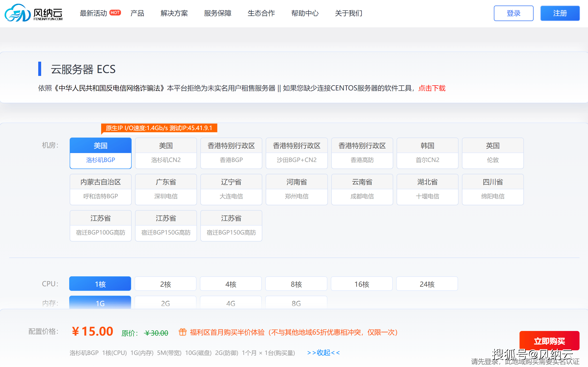The width and height of the screenshot is (588, 367).
Task: Select the 广东省 深圳电信 datacenter
Action: click(166, 190)
